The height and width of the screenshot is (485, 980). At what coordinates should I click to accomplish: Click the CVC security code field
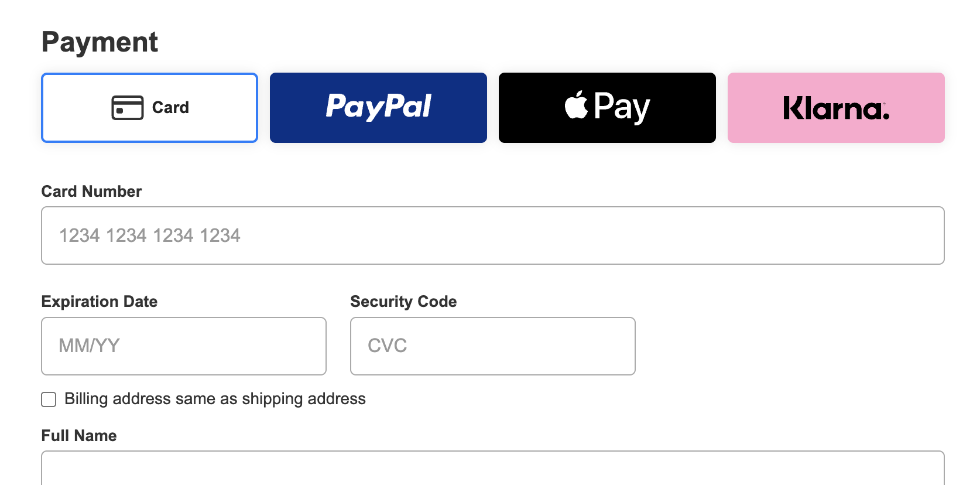[493, 346]
